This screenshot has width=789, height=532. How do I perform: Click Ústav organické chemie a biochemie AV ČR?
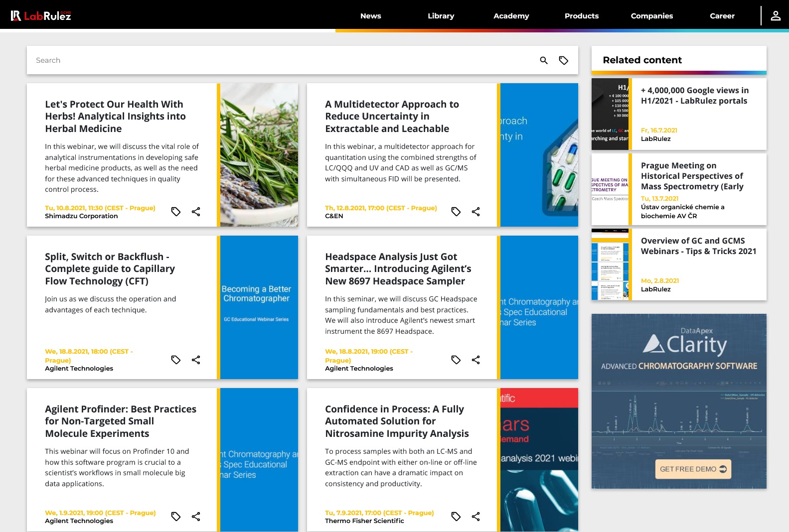coord(683,212)
